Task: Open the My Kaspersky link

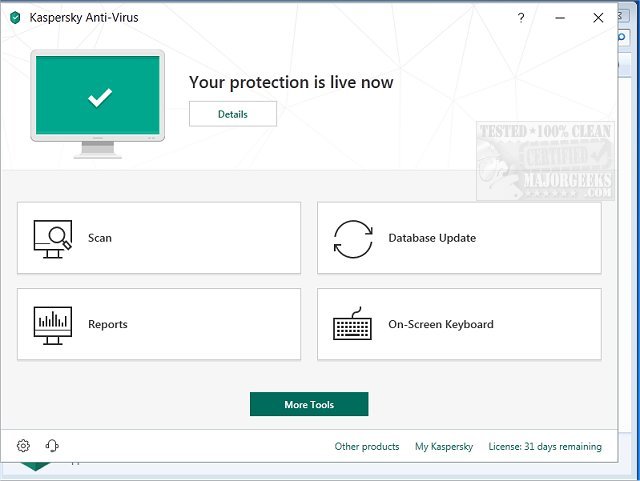Action: (x=444, y=447)
